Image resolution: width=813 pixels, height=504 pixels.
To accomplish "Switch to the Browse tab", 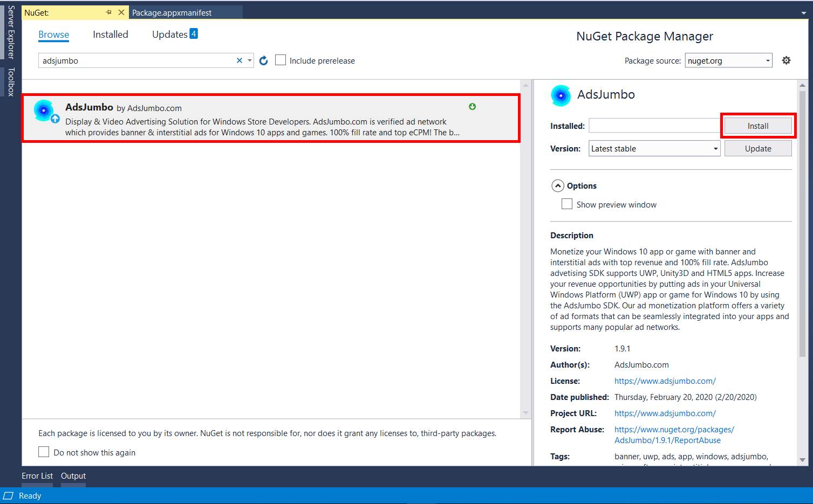I will 53,34.
